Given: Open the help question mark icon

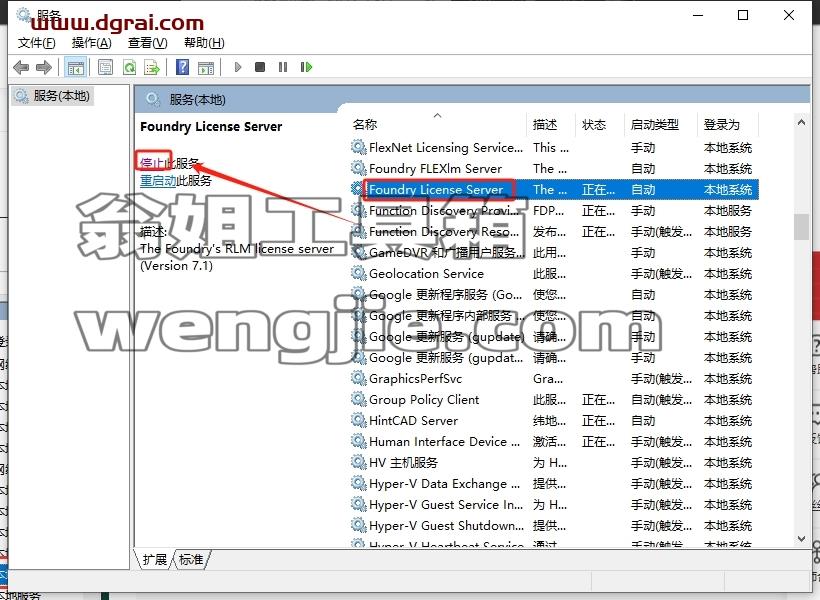Looking at the screenshot, I should tap(183, 67).
